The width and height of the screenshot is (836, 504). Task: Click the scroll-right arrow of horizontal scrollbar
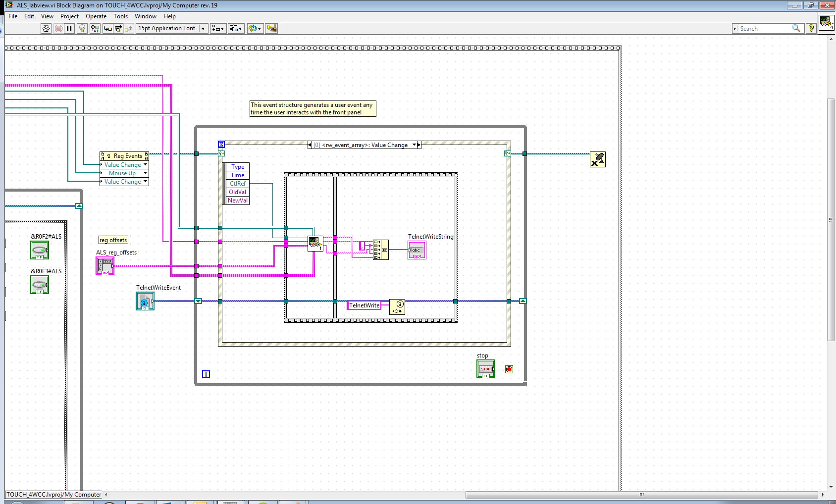(823, 495)
